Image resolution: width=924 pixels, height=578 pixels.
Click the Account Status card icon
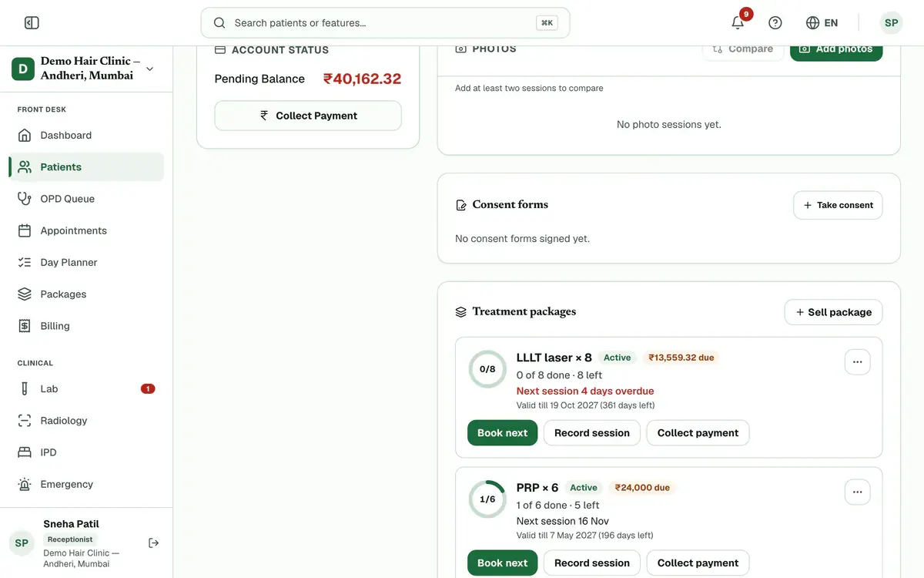[220, 49]
